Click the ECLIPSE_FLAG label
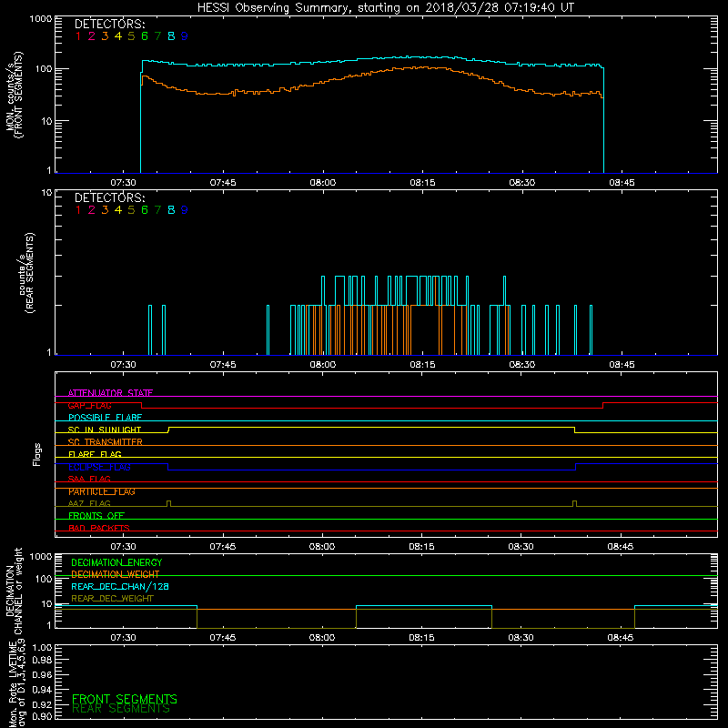 click(99, 467)
